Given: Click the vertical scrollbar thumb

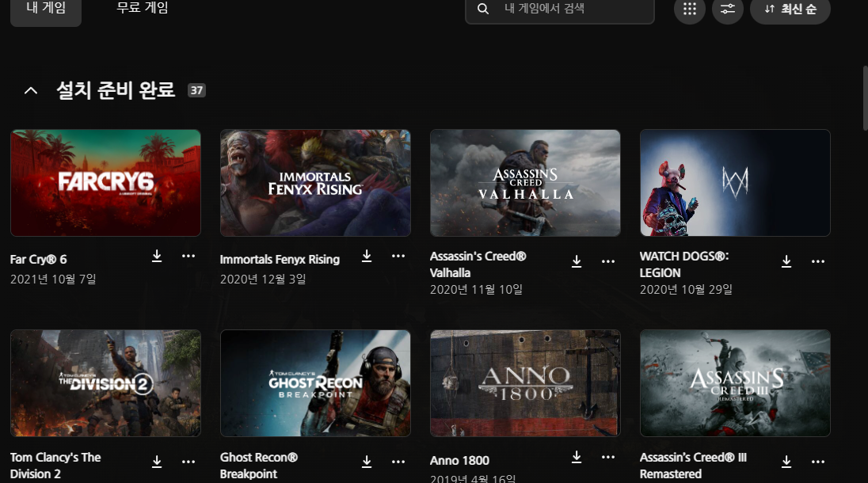Looking at the screenshot, I should coord(866,98).
